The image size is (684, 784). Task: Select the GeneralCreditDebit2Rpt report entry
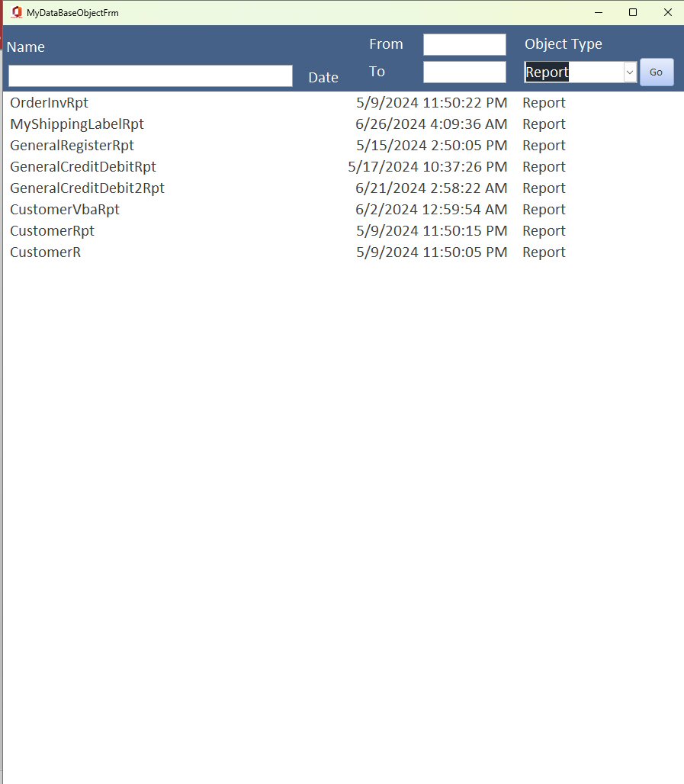pos(87,188)
